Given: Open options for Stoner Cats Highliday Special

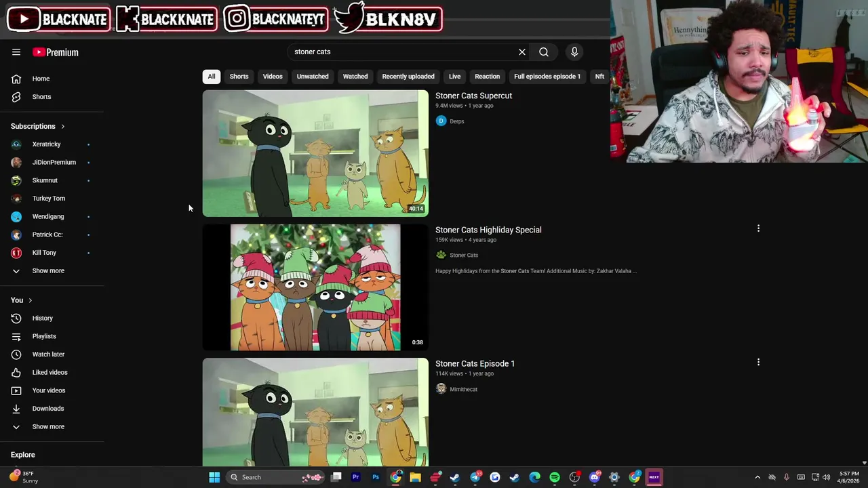Looking at the screenshot, I should tap(758, 228).
